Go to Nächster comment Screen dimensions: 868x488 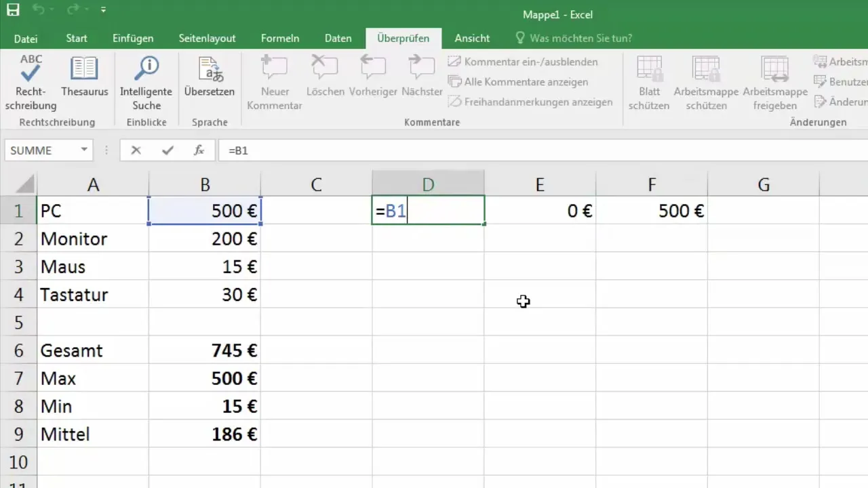point(422,77)
